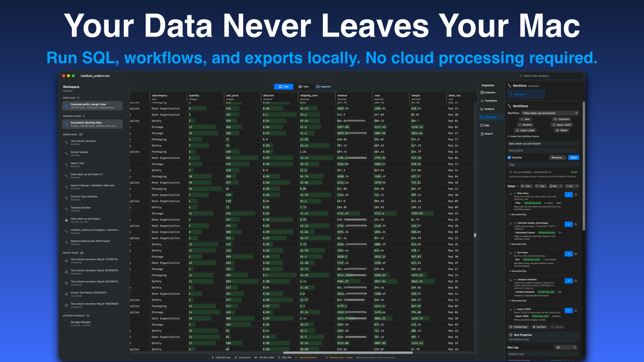Select the Workflows tab in Workflow header
644x362 pixels.
(x=526, y=94)
